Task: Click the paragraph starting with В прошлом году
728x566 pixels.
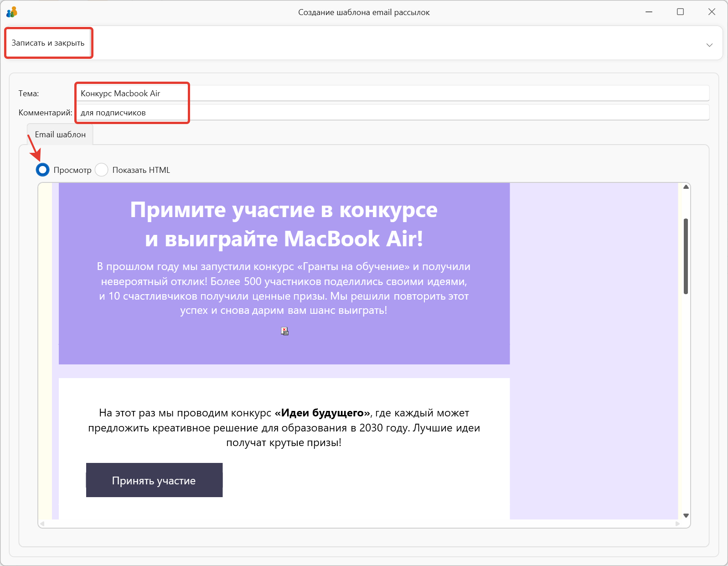Action: tap(284, 288)
